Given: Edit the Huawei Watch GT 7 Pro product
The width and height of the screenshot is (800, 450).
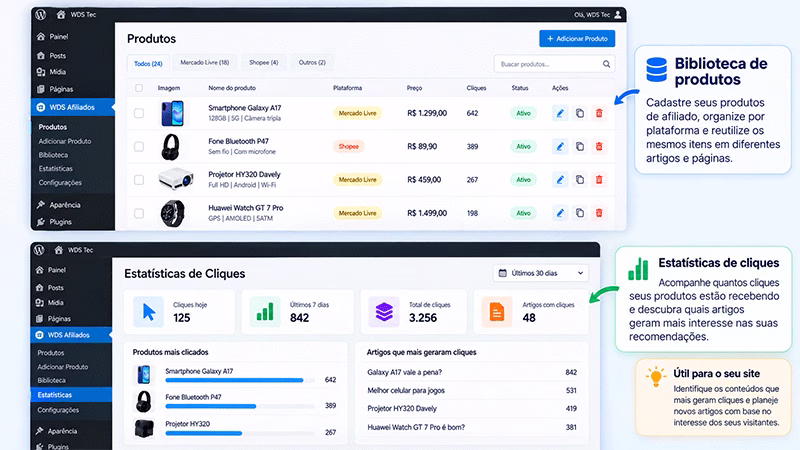Looking at the screenshot, I should pos(560,213).
